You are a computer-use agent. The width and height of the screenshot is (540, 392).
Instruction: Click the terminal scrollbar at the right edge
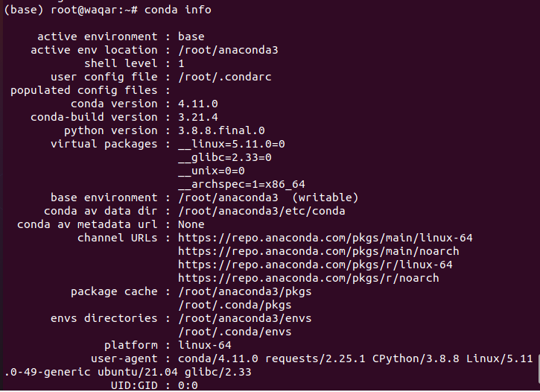(x=539, y=369)
